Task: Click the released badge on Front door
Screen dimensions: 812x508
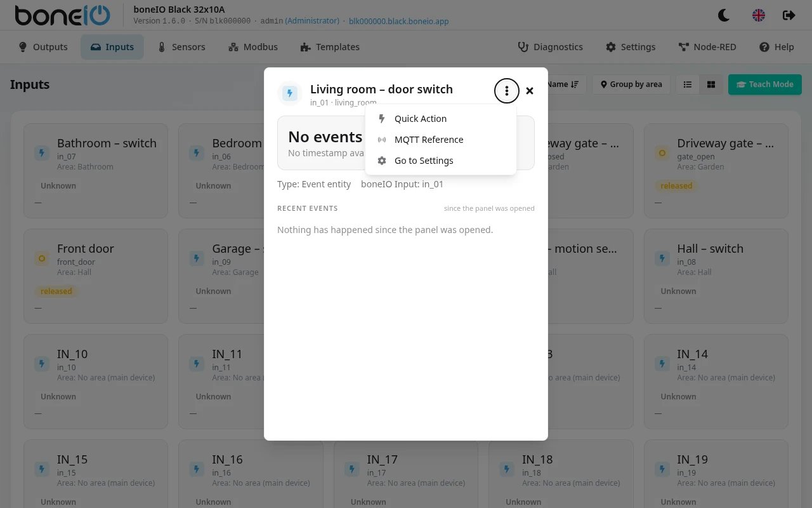Action: (x=56, y=291)
